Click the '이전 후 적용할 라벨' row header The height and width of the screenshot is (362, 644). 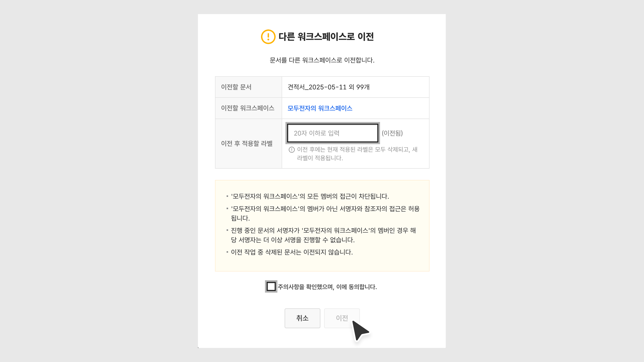point(247,143)
